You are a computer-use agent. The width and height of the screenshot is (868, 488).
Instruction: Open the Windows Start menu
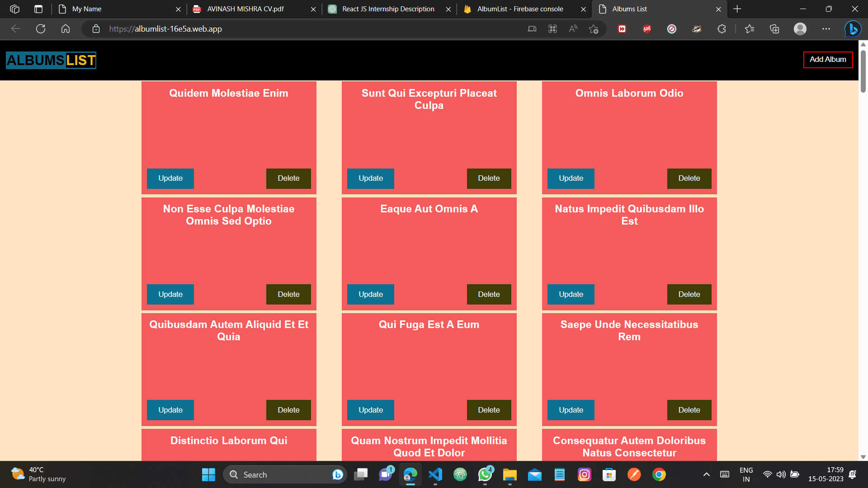coord(208,474)
